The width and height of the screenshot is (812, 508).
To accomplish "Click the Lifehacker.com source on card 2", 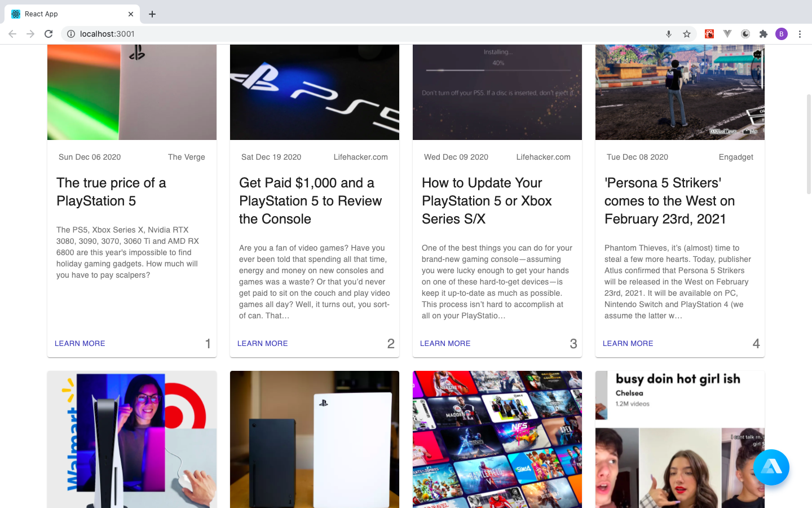I will pos(361,157).
